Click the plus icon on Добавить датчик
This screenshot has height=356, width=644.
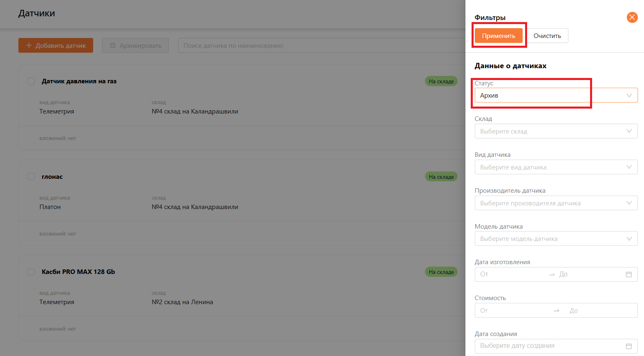(x=29, y=45)
